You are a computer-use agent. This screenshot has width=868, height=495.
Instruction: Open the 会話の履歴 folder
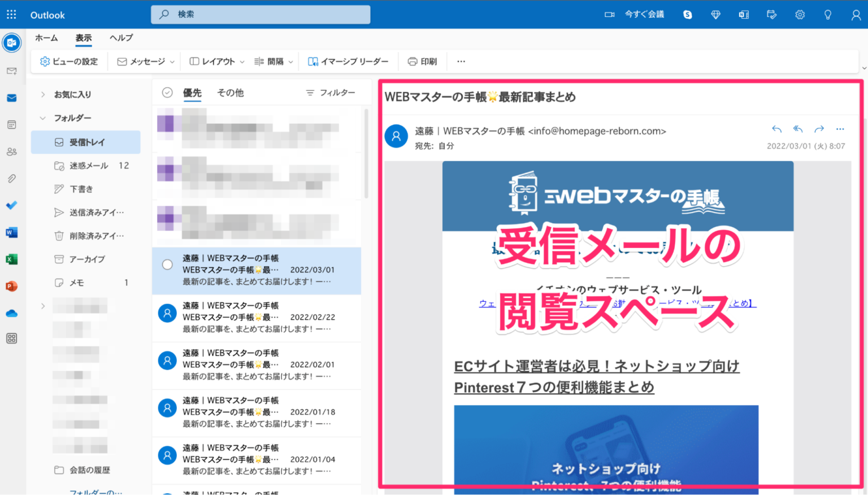point(86,470)
